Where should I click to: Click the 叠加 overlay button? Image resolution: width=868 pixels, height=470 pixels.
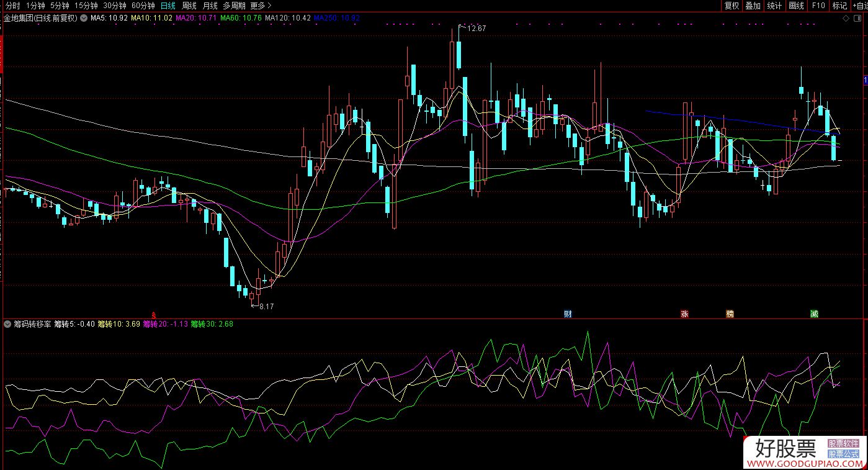coord(753,6)
